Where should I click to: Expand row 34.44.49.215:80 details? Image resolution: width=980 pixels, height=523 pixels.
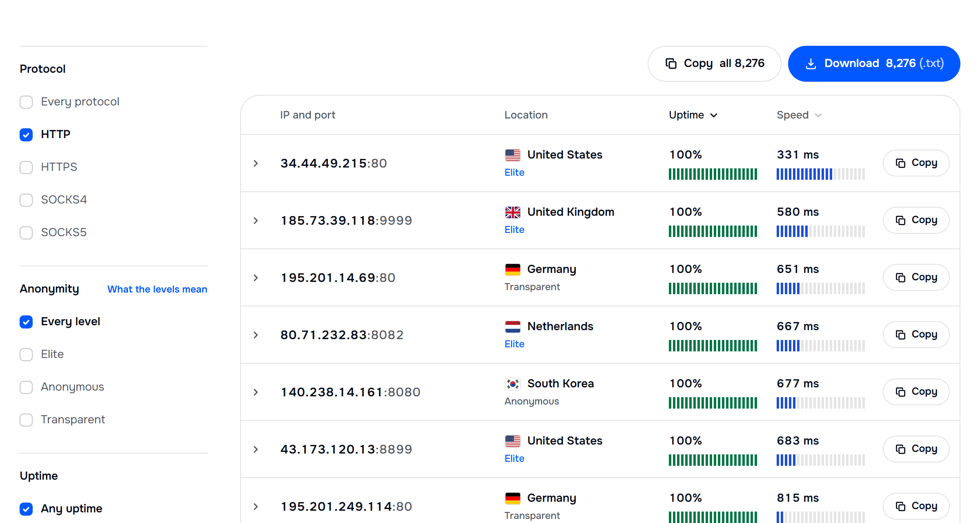(256, 163)
